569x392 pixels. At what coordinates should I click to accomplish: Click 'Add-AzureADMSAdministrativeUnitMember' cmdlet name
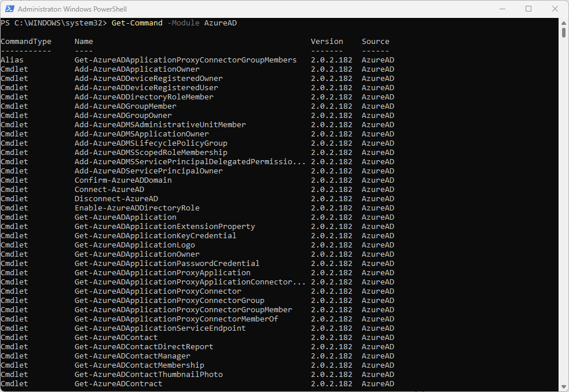tap(160, 125)
